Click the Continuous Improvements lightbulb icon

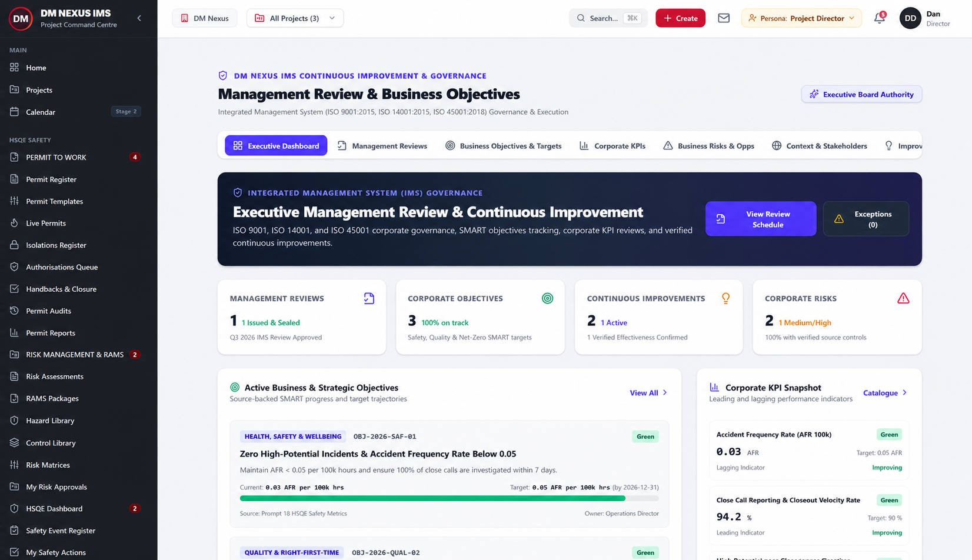pos(725,298)
